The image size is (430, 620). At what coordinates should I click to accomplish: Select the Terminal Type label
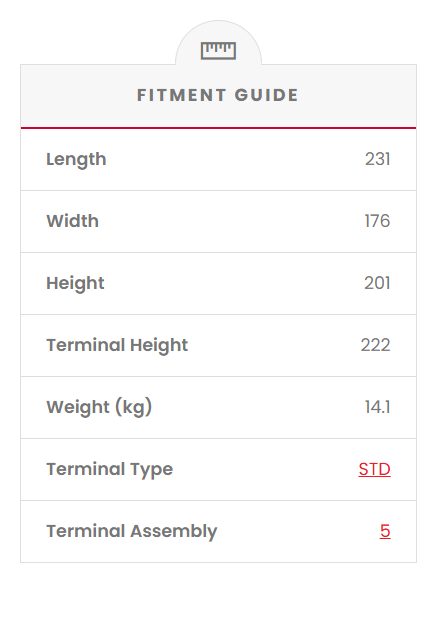[x=110, y=470]
